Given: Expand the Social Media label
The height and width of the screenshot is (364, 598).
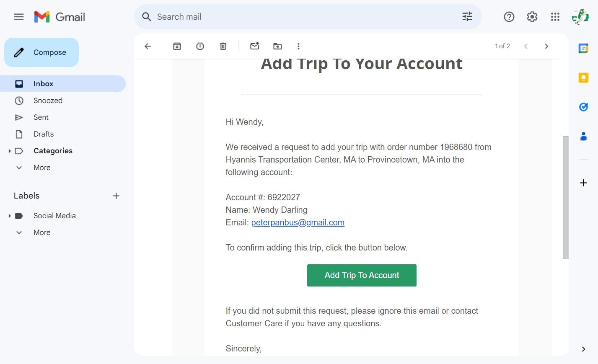Looking at the screenshot, I should (10, 216).
